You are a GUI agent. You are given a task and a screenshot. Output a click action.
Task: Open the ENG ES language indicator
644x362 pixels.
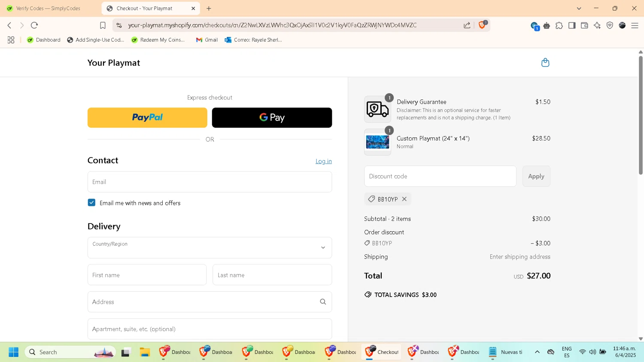567,352
